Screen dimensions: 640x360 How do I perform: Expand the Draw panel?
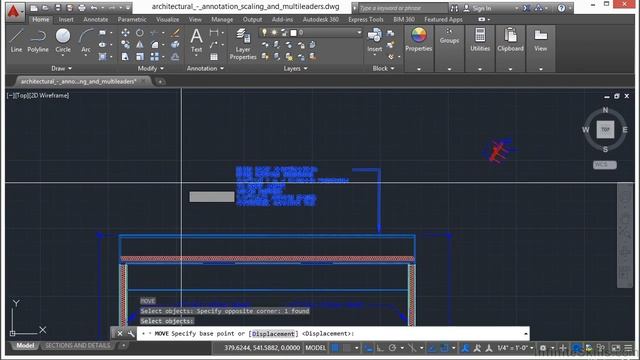(62, 68)
